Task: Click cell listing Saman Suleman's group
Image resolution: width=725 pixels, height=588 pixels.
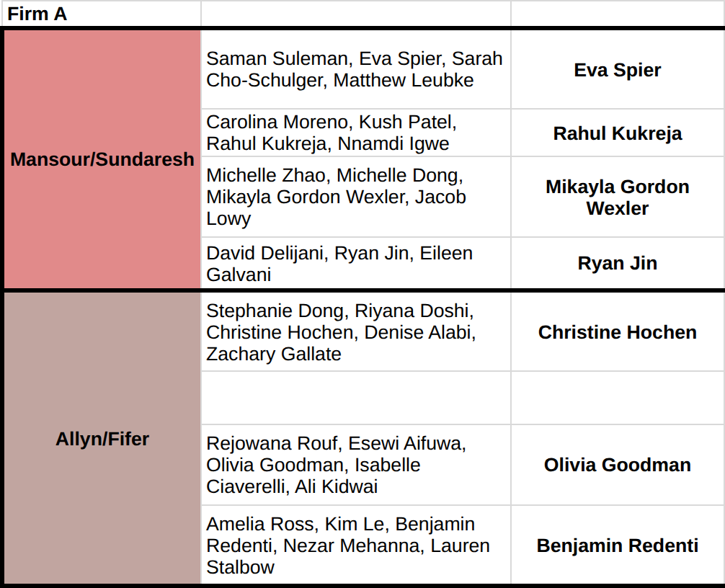Action: point(356,70)
